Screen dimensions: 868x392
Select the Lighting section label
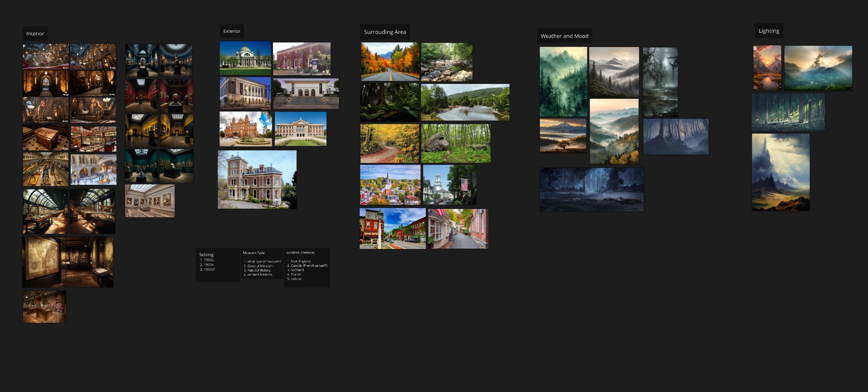point(769,31)
